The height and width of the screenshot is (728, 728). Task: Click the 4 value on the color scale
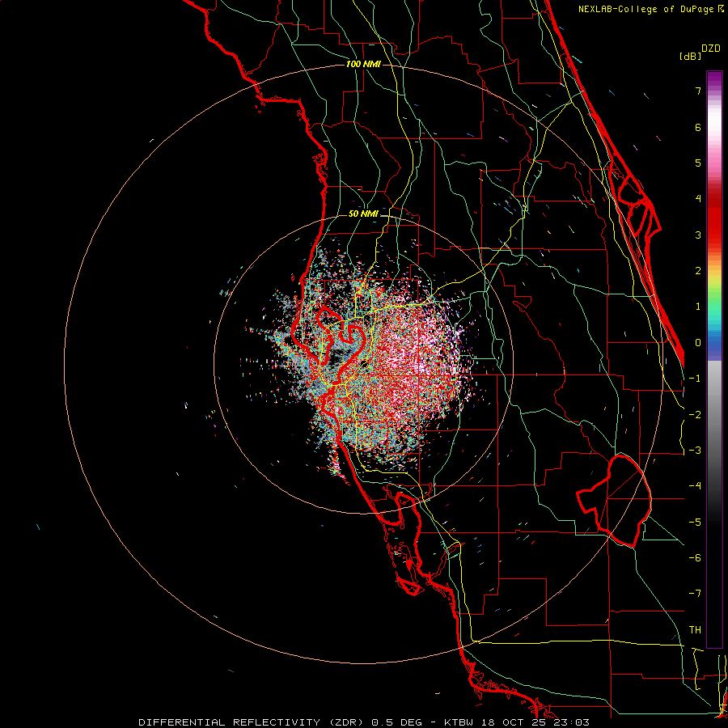(698, 199)
